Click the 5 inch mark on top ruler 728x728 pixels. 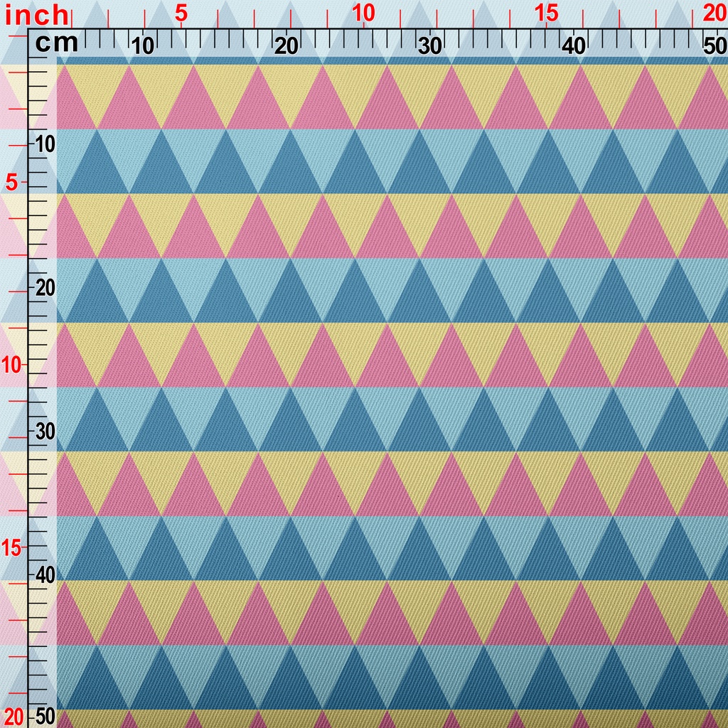[x=181, y=13]
